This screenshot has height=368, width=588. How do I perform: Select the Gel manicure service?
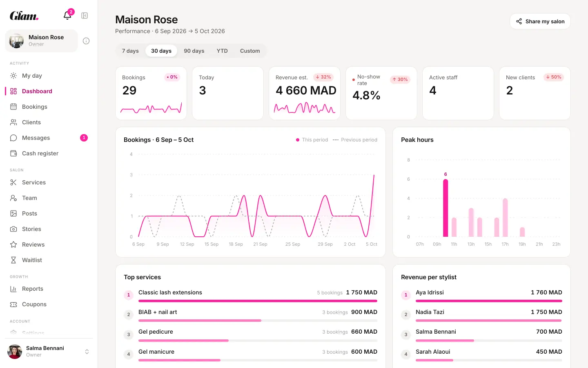point(250,354)
